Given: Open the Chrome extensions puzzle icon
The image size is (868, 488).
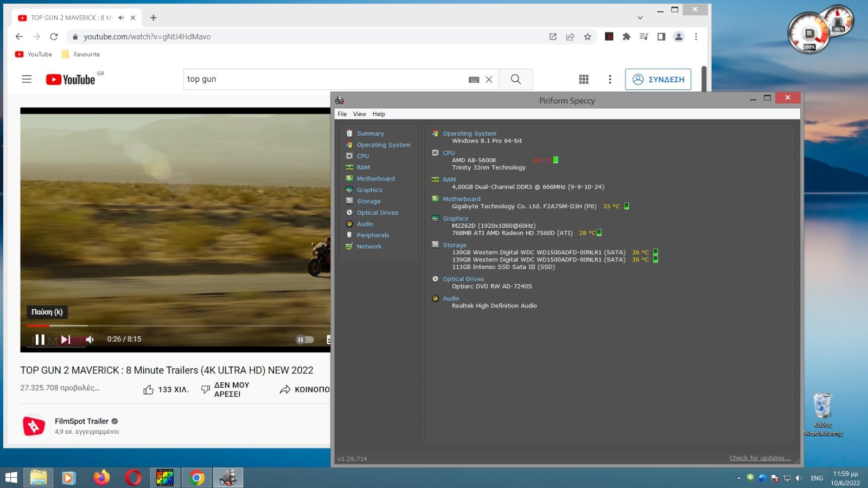Looking at the screenshot, I should tap(627, 37).
